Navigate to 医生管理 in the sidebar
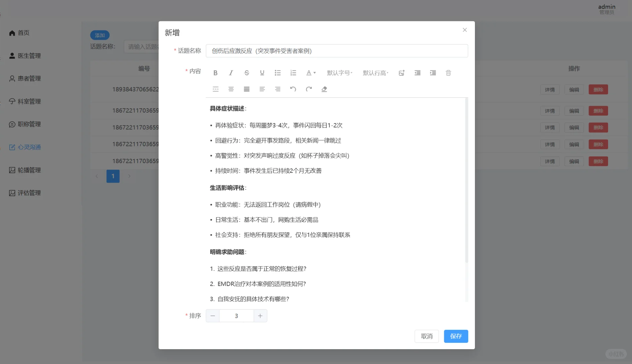This screenshot has width=632, height=364. tap(30, 56)
